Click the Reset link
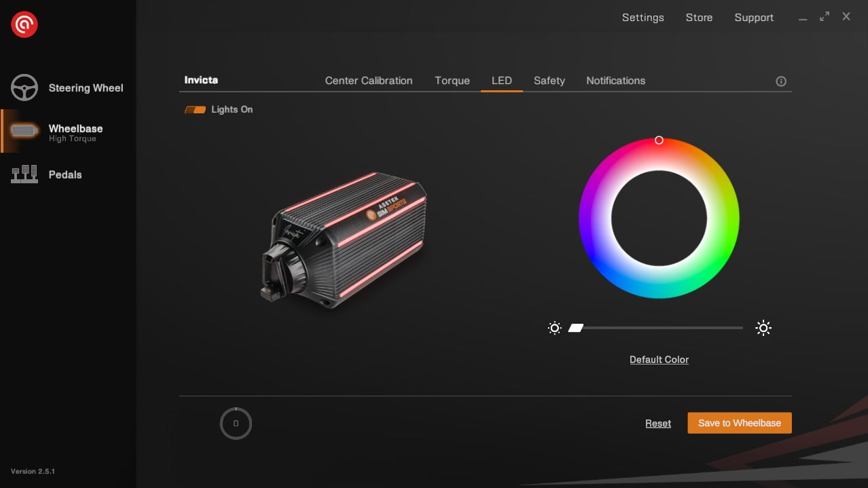868x488 pixels. 657,424
